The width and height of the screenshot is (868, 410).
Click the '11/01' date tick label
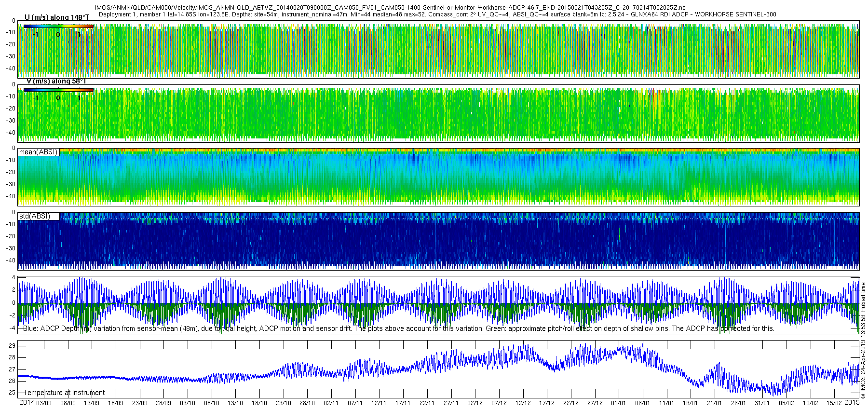(667, 403)
